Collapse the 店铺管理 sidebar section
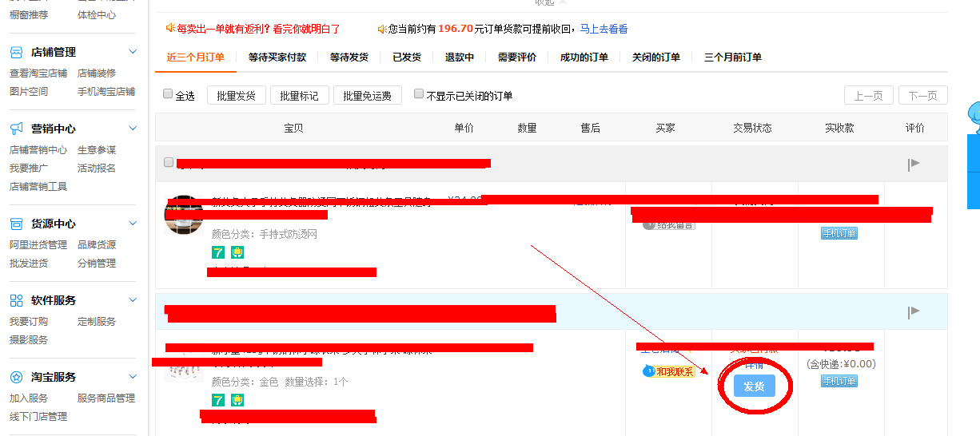 click(133, 52)
